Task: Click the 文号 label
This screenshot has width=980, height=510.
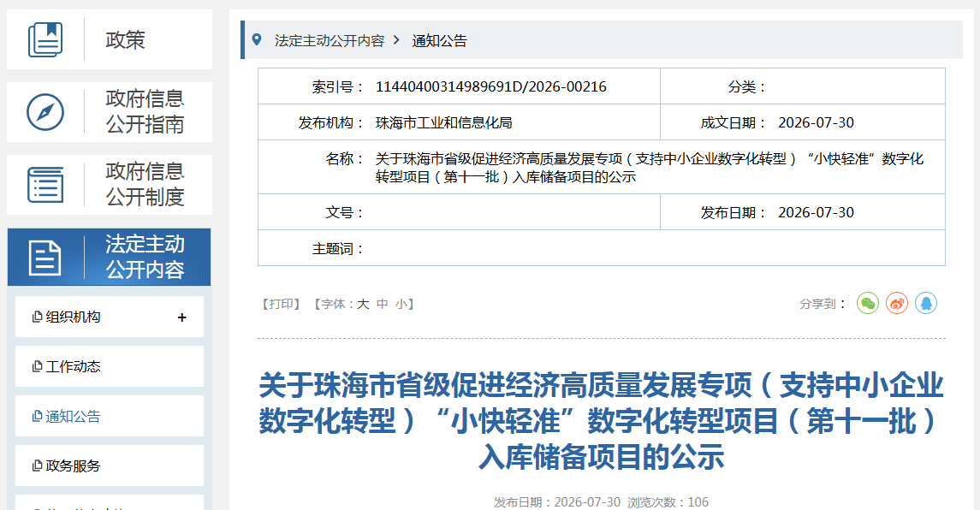Action: pos(344,213)
